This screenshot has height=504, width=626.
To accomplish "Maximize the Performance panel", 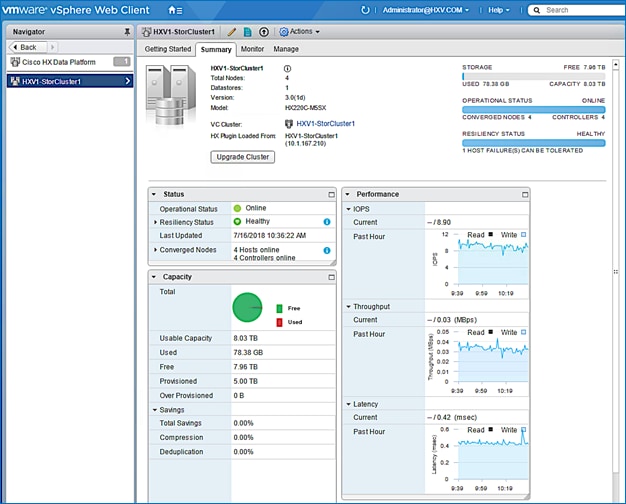I will point(525,194).
